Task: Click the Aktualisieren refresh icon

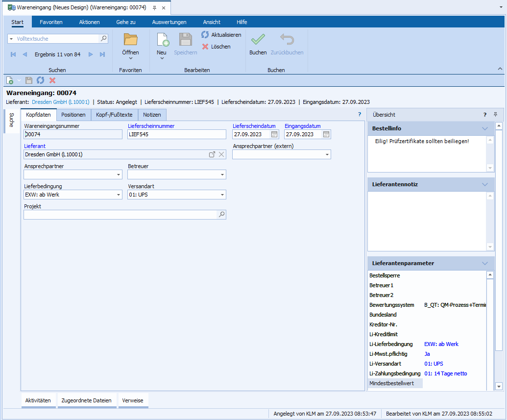Action: point(205,35)
